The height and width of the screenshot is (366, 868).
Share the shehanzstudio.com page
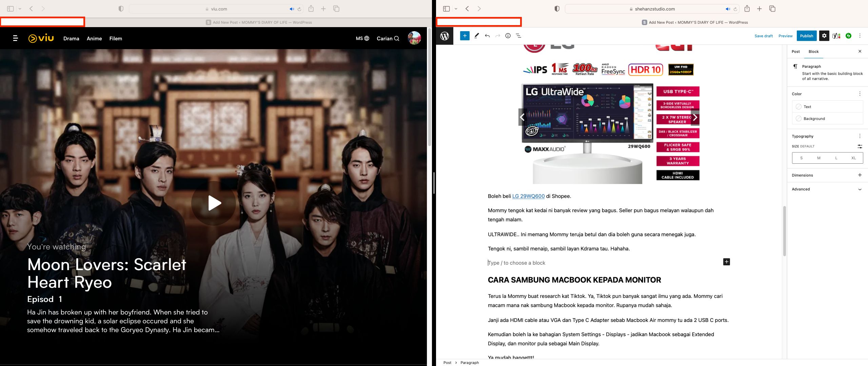(747, 9)
